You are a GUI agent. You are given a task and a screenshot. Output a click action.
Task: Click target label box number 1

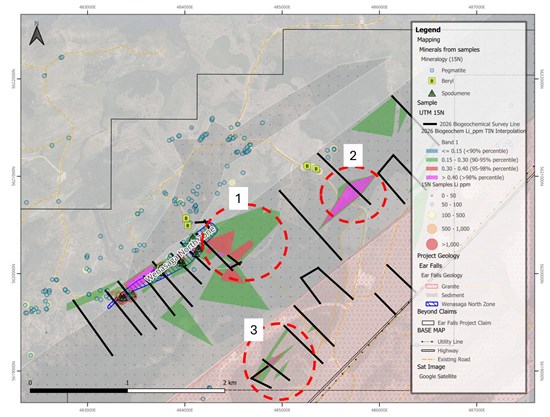tap(238, 199)
